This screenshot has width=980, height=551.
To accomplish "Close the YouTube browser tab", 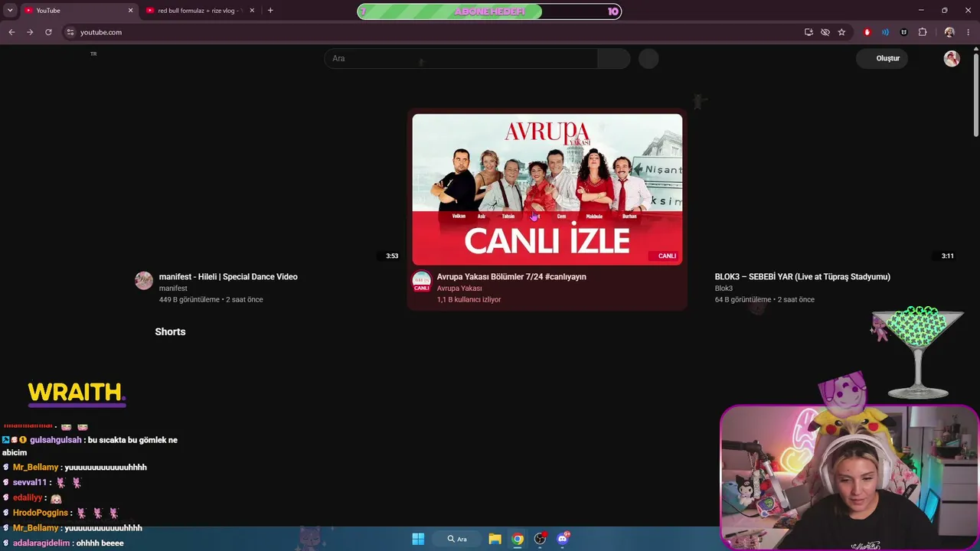I will tap(130, 11).
